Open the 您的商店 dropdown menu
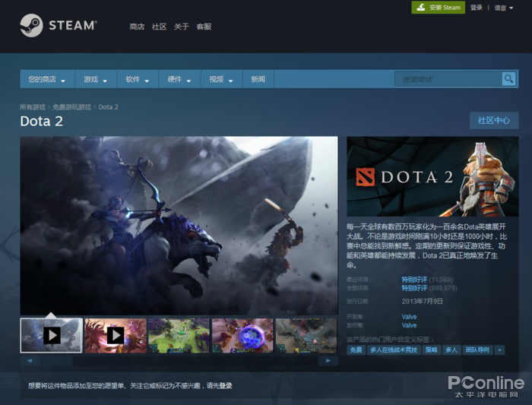The width and height of the screenshot is (532, 405). (x=47, y=79)
